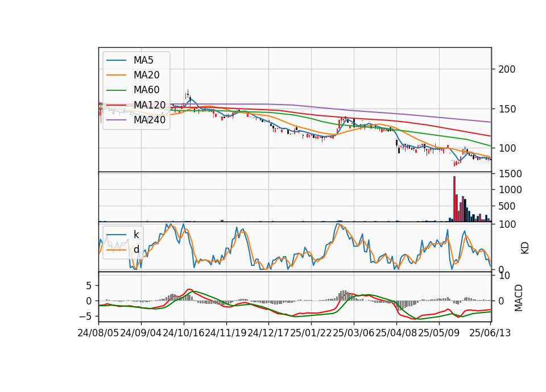Click the MA5 legend label
Screen dimensions: 546x392
point(143,60)
